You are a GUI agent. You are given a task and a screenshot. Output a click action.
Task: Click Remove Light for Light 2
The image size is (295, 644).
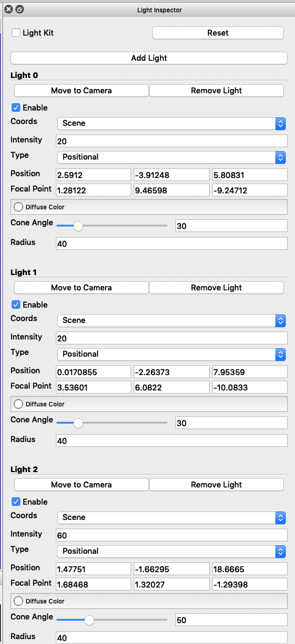coord(216,484)
